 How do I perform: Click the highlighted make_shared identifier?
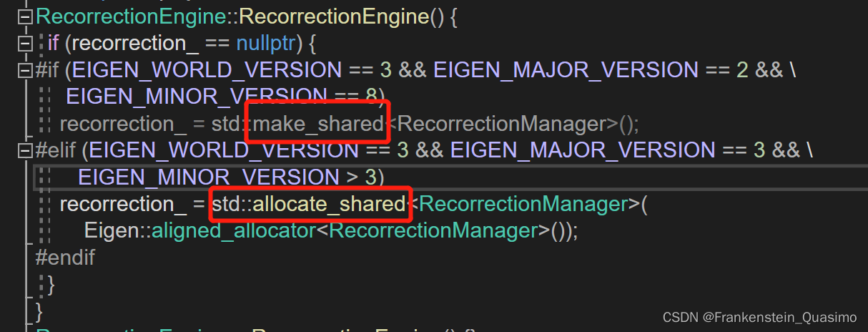318,124
